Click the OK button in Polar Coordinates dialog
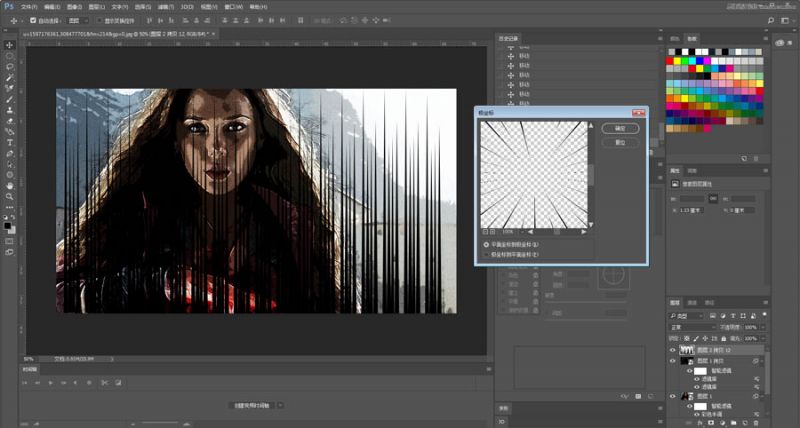 pos(619,128)
